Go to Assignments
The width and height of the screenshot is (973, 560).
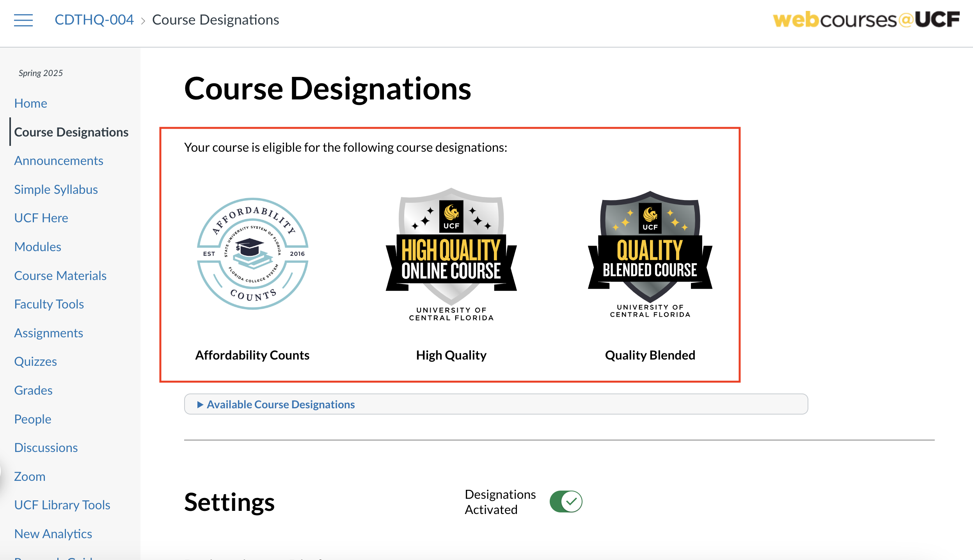(x=48, y=333)
